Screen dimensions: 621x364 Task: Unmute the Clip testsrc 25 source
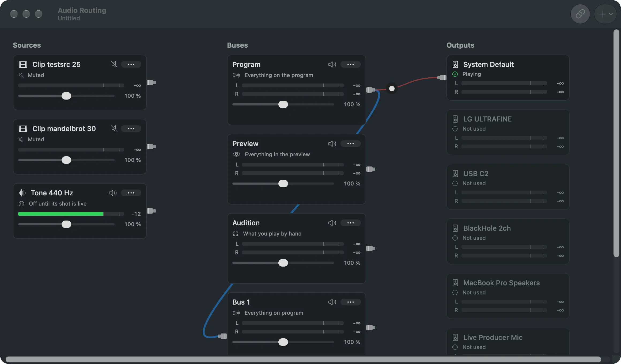tap(114, 64)
